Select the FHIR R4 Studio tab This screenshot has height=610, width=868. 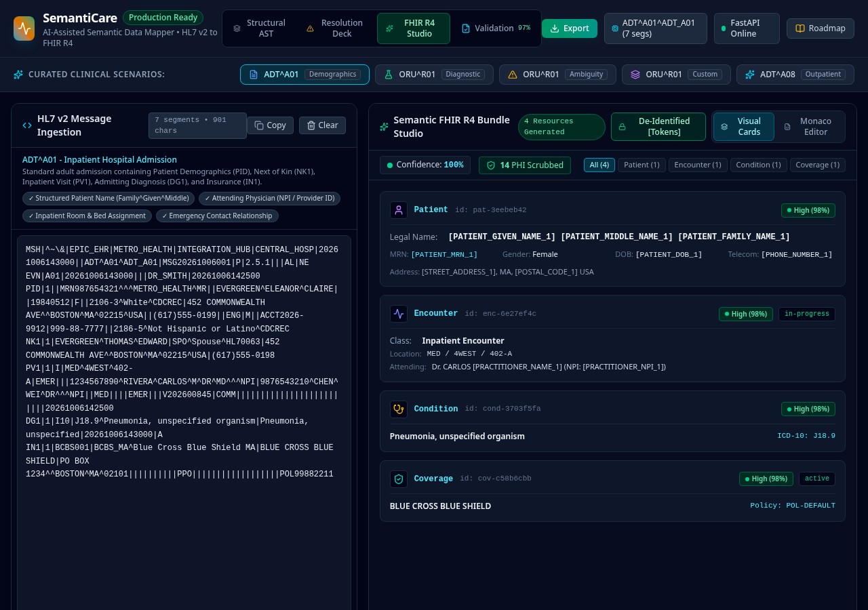coord(413,28)
